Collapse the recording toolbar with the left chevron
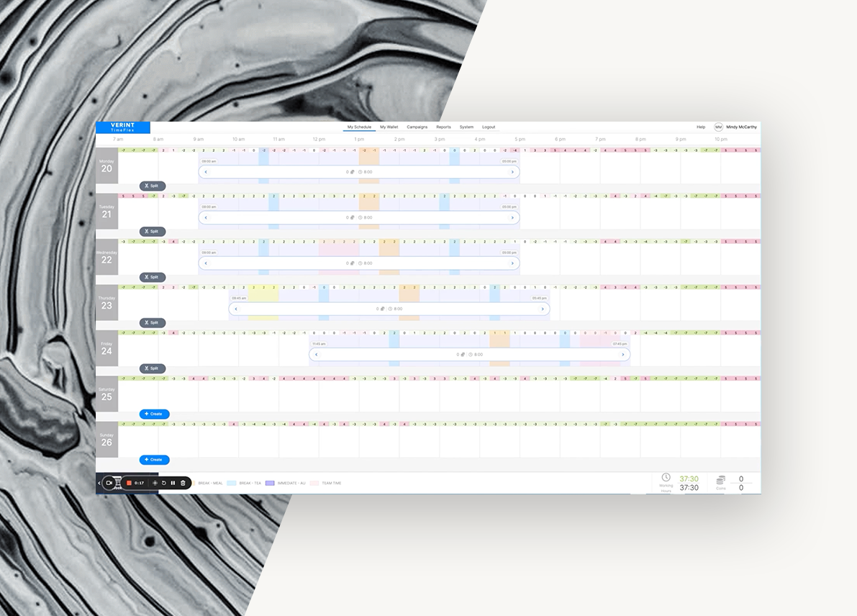Screen dimensions: 857x616 click(99, 483)
